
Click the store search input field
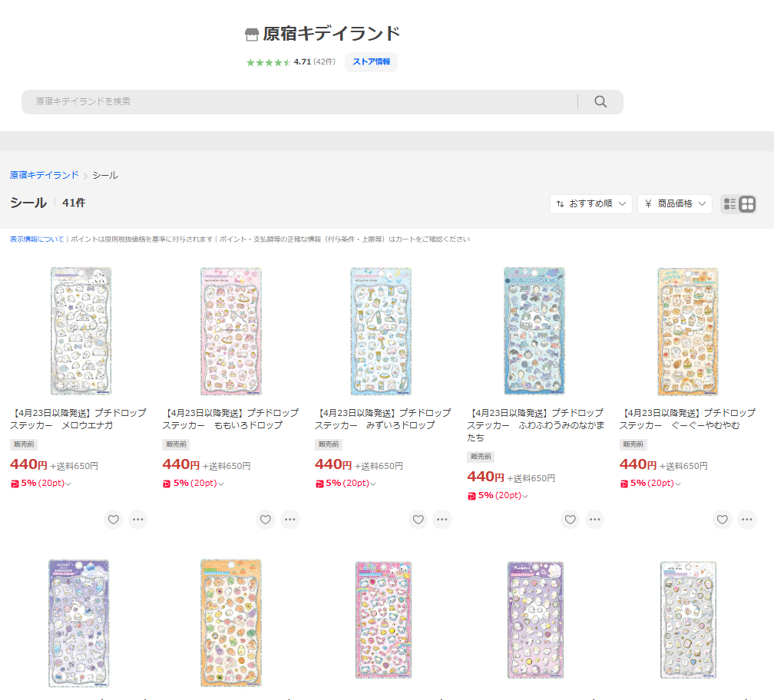(x=299, y=102)
